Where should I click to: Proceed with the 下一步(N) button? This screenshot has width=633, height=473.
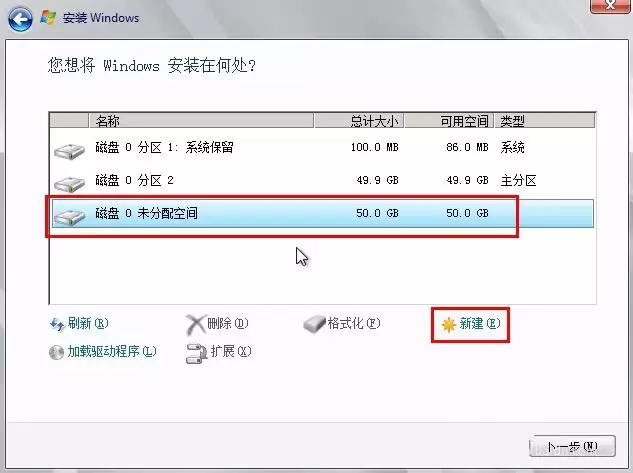pos(572,446)
